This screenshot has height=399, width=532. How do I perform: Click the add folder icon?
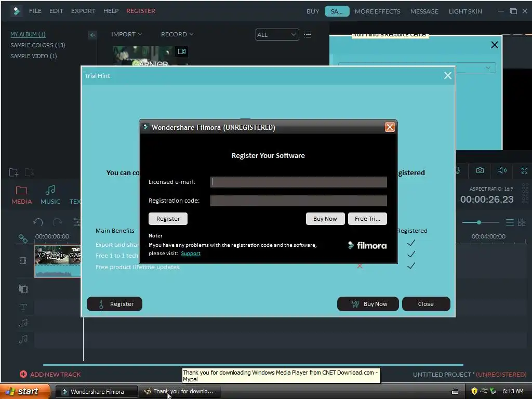[x=14, y=172]
